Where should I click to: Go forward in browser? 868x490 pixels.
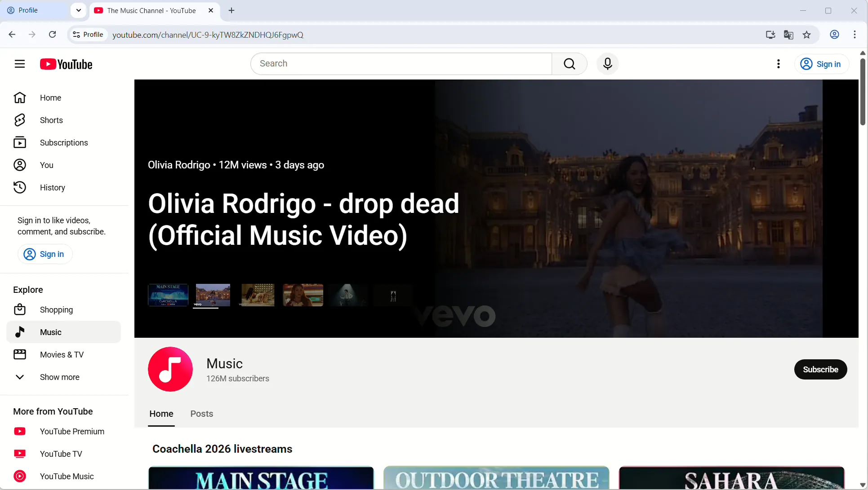click(32, 35)
